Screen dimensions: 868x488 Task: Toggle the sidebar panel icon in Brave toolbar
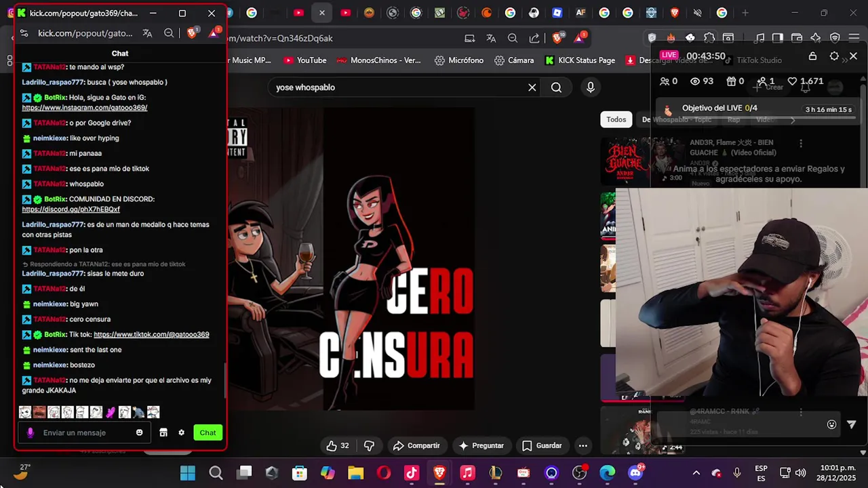click(x=778, y=39)
